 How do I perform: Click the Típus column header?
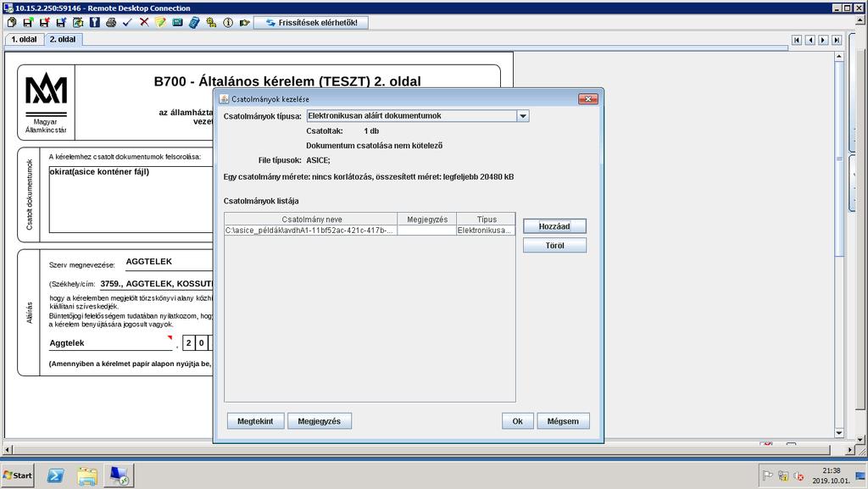pyautogui.click(x=486, y=219)
